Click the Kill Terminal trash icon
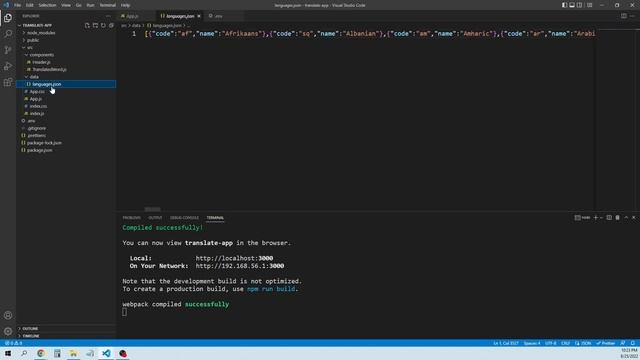This screenshot has height=360, width=640. 618,218
